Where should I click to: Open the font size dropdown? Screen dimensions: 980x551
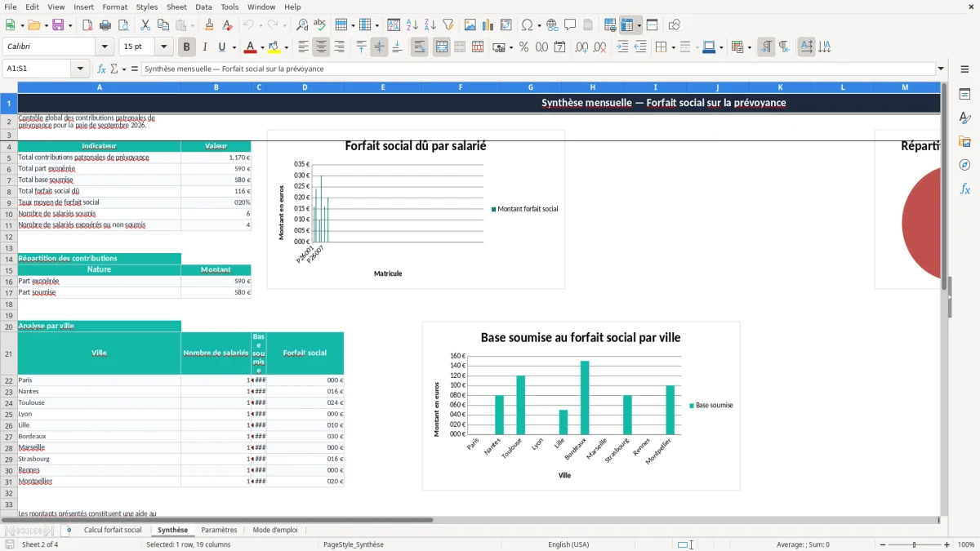(x=164, y=47)
